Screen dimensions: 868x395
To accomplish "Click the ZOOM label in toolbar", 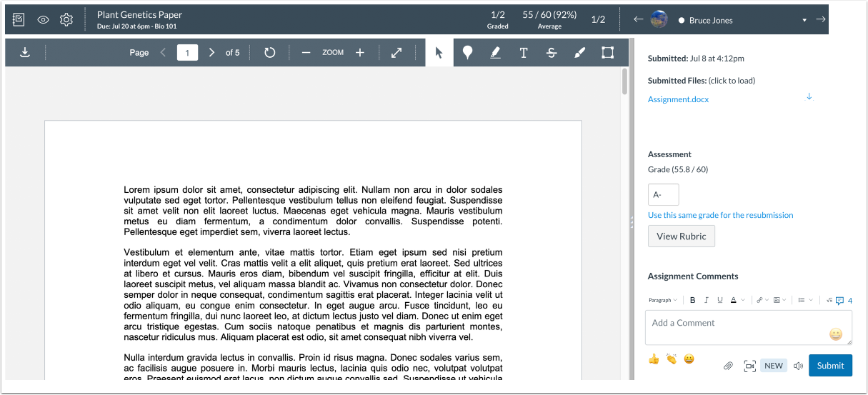I will point(333,53).
